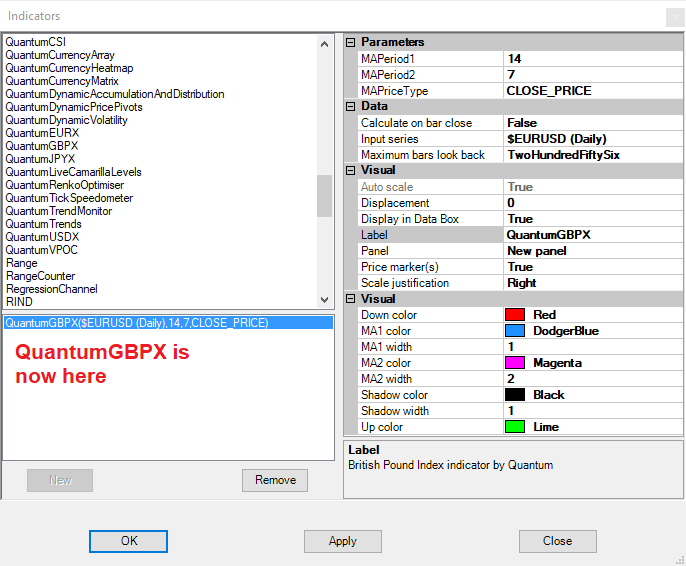Select RangeCounter in the list

click(x=40, y=276)
